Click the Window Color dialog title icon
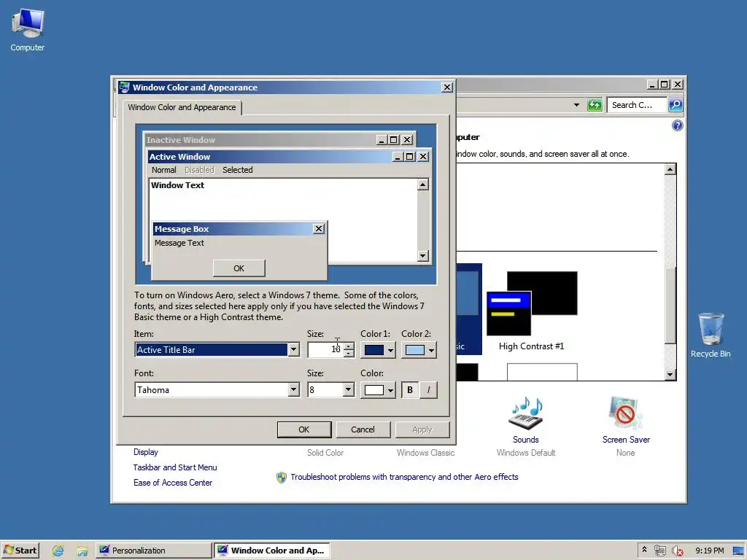Viewport: 747px width, 560px height. pyautogui.click(x=124, y=87)
